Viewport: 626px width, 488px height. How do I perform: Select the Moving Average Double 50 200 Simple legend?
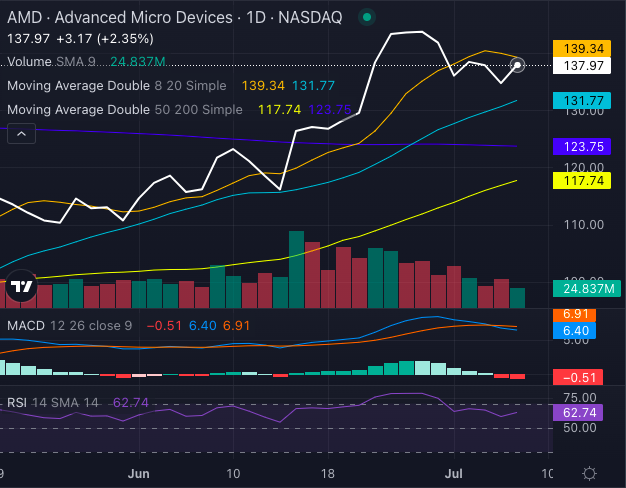125,109
